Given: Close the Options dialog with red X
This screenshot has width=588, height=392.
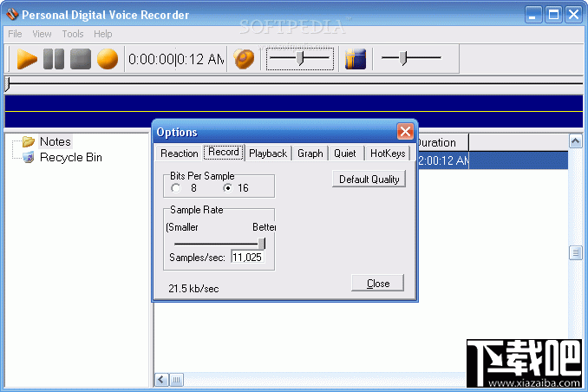Looking at the screenshot, I should [x=405, y=132].
